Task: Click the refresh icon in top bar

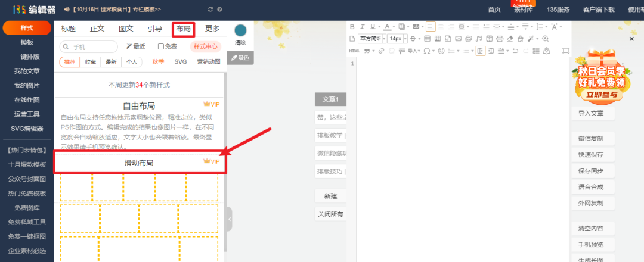Action: coord(210,9)
